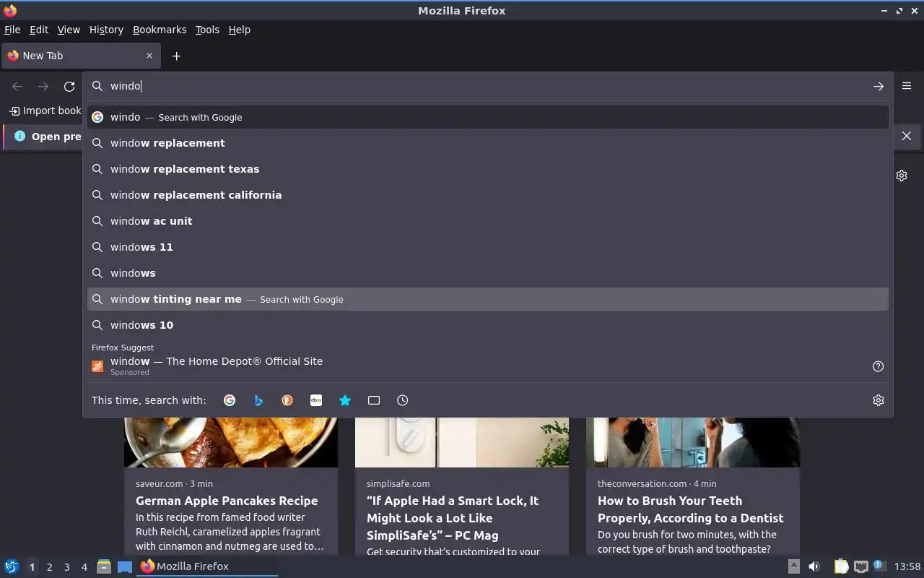
Task: Choose 'window ac unit' suggestion
Action: pyautogui.click(x=488, y=221)
